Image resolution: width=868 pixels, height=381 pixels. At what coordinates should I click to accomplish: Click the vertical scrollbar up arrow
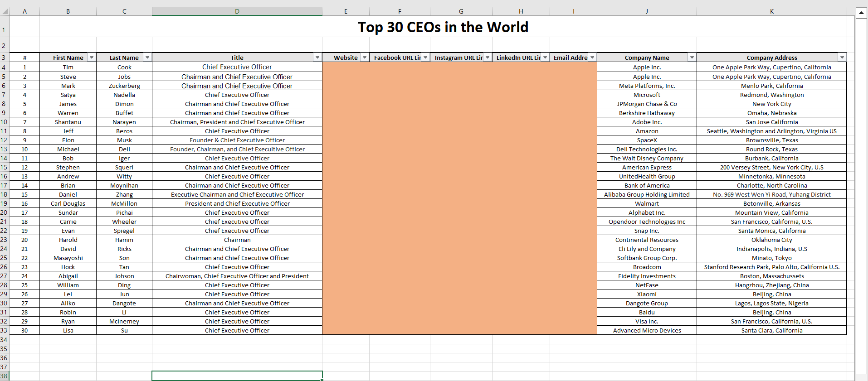click(861, 13)
